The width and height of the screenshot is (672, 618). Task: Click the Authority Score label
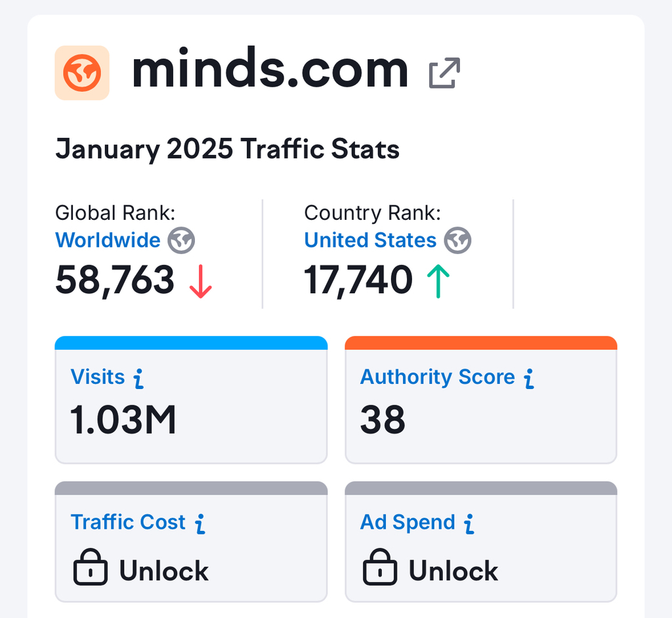437,377
